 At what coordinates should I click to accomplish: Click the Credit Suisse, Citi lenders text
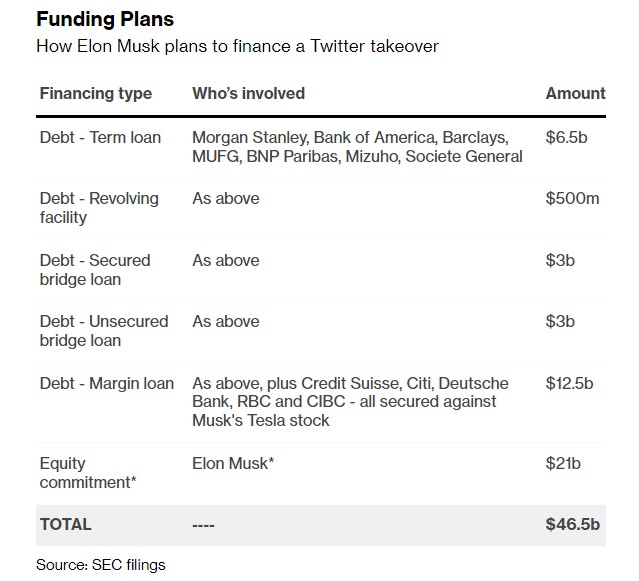(x=350, y=402)
